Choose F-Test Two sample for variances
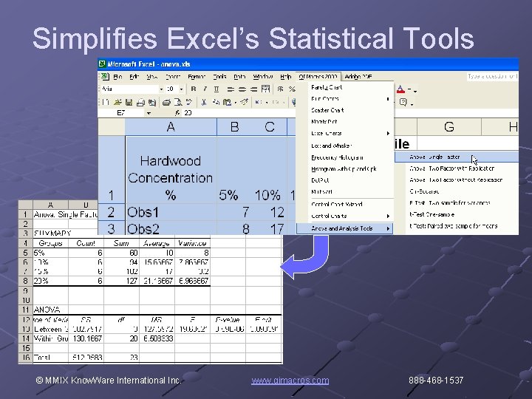This screenshot has height=399, width=532. click(449, 203)
